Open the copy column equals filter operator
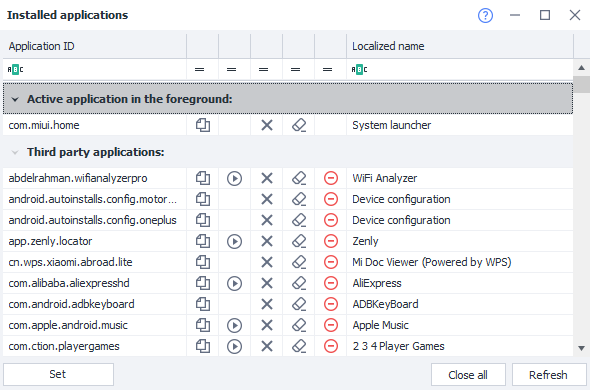590x390 pixels. 199,70
